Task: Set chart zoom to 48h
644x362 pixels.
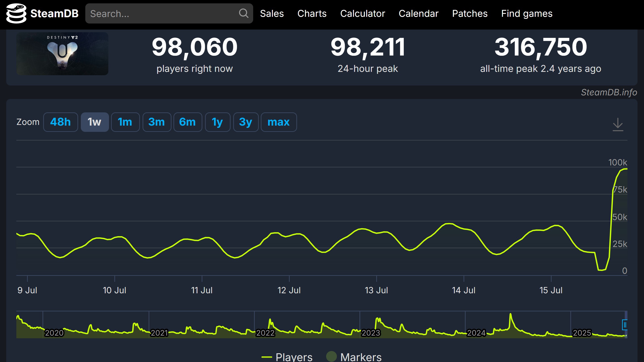Action: [x=60, y=122]
